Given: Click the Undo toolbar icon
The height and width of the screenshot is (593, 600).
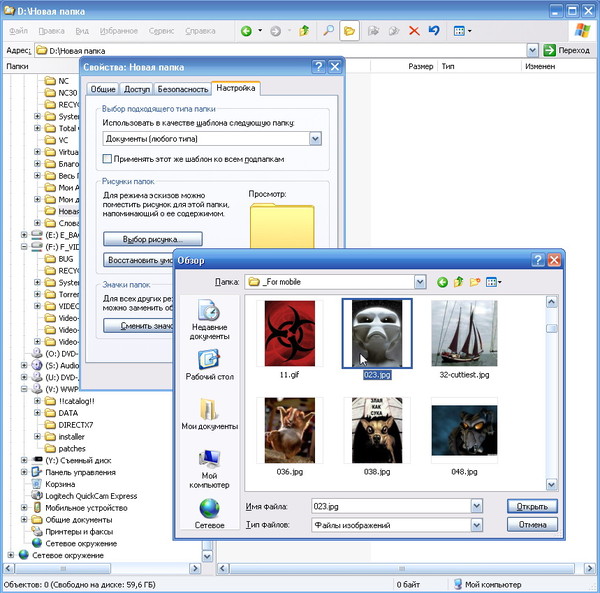Looking at the screenshot, I should tap(434, 31).
